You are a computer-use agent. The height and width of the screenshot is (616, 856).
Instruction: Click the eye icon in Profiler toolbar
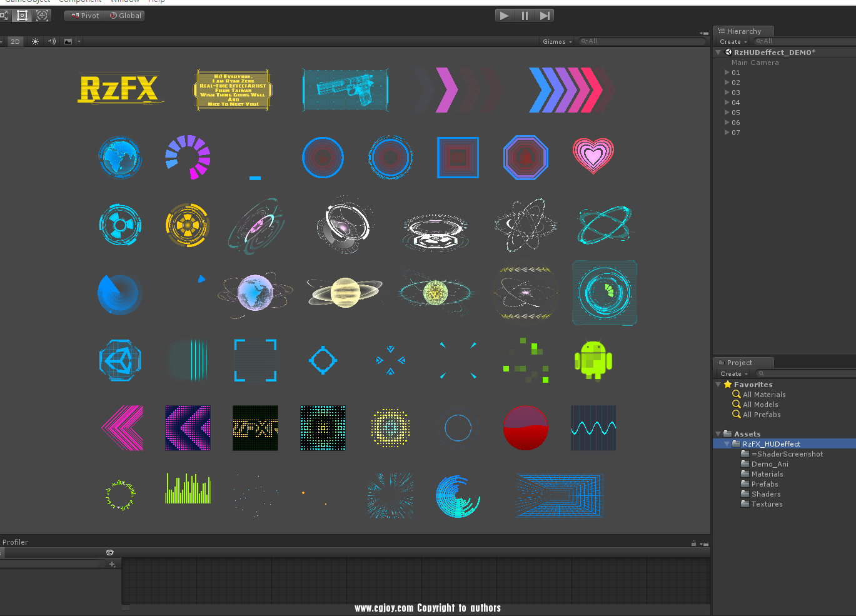coord(110,552)
